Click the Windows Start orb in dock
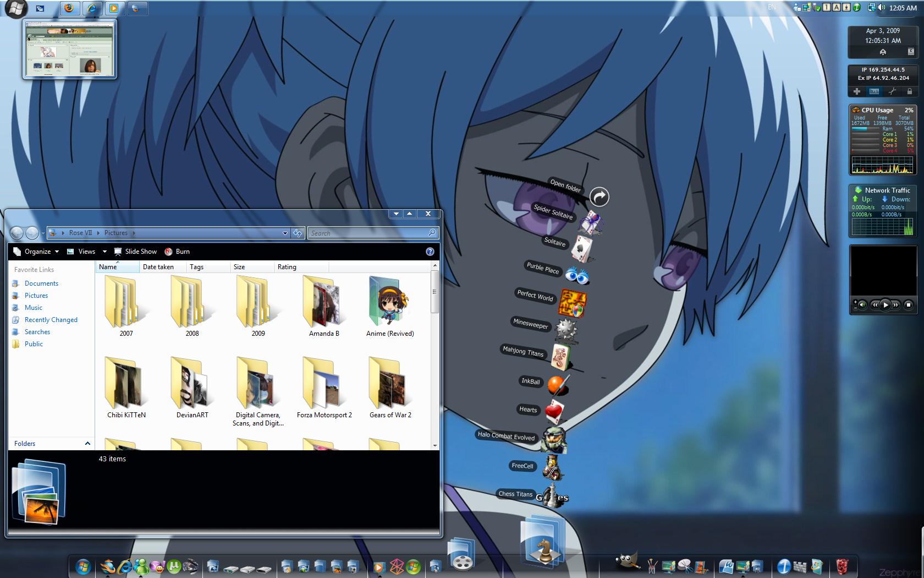Screen dimensions: 924x578 tap(82, 566)
